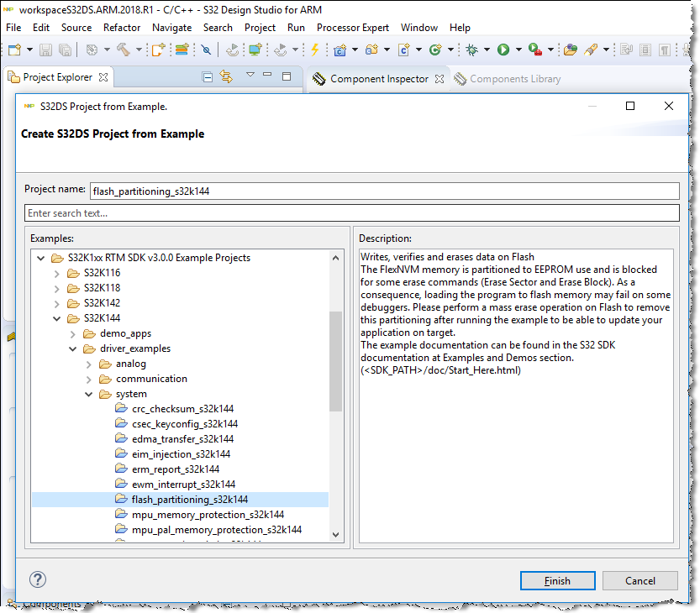
Task: Open the Debug dropdown arrow
Action: pyautogui.click(x=487, y=50)
